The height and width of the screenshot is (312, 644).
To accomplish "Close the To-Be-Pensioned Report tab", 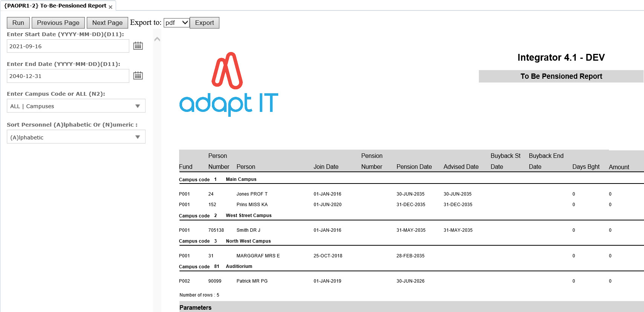I will [x=110, y=7].
